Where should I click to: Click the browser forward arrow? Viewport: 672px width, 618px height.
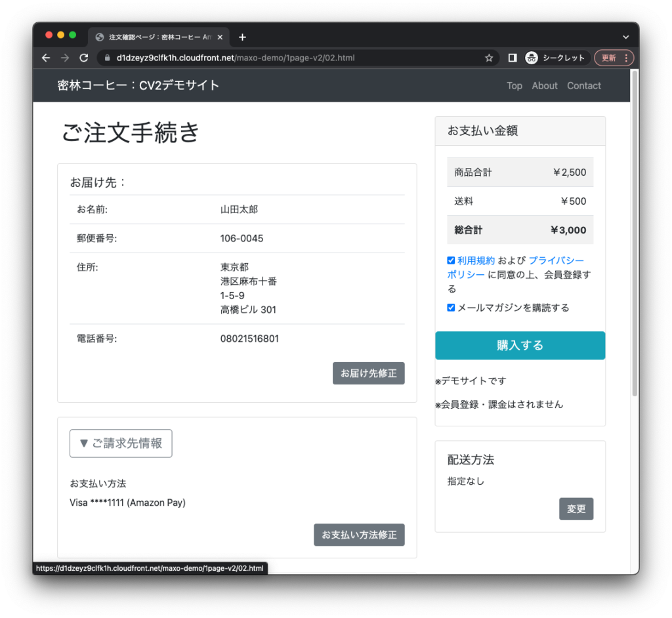64,58
